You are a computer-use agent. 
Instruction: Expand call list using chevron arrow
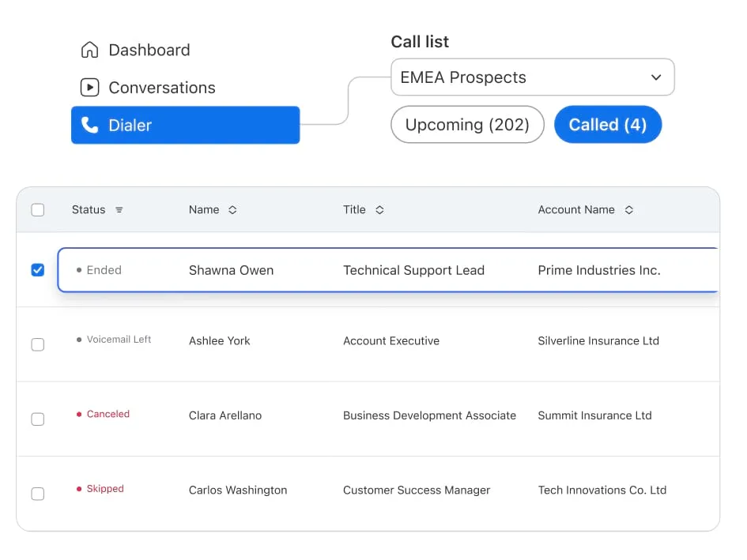coord(656,77)
